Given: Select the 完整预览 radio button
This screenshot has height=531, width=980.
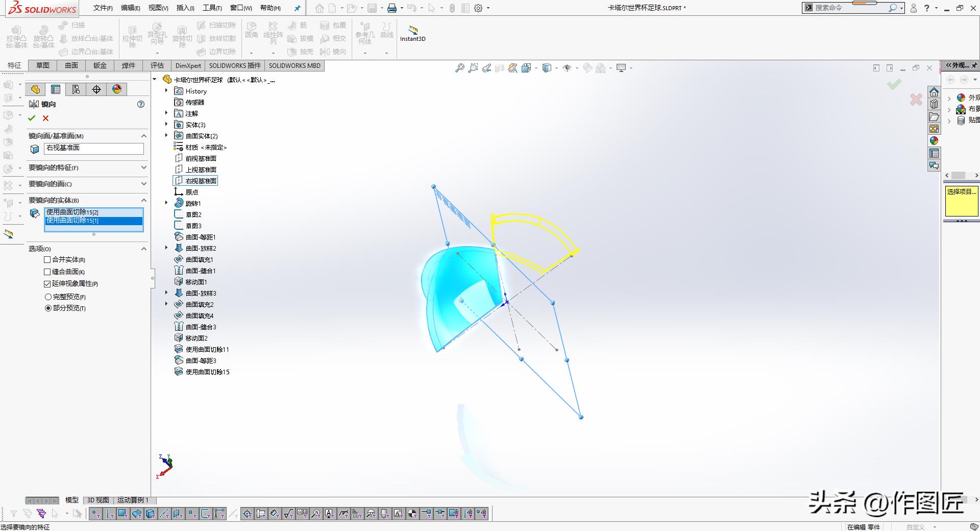Looking at the screenshot, I should tap(48, 297).
